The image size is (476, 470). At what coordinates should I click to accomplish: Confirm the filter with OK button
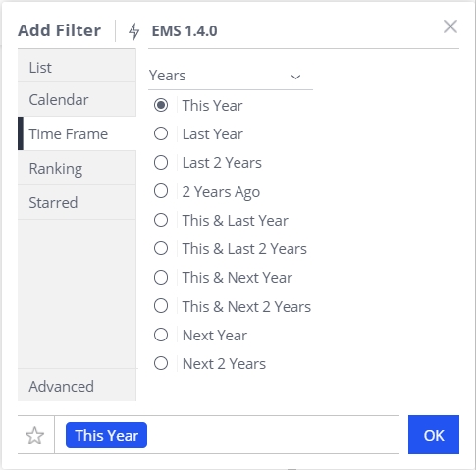click(x=434, y=435)
